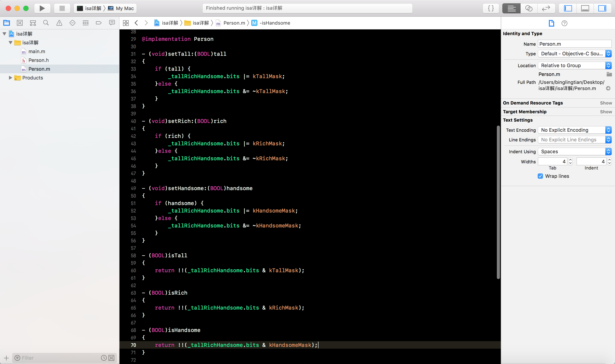Select Person.m in the navigator
Image resolution: width=615 pixels, height=364 pixels.
60,69
